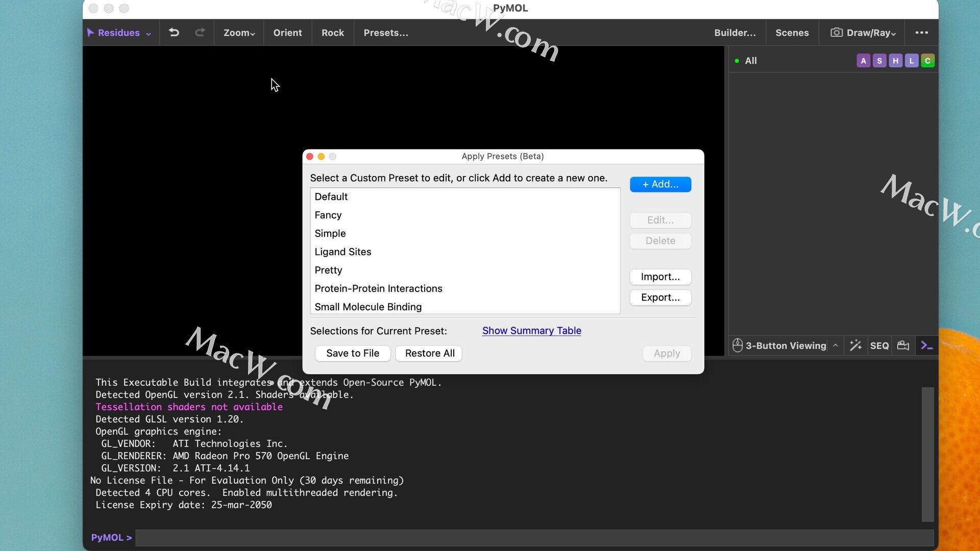Click the undo arrow in toolbar
Screen dimensions: 980x551
click(174, 33)
